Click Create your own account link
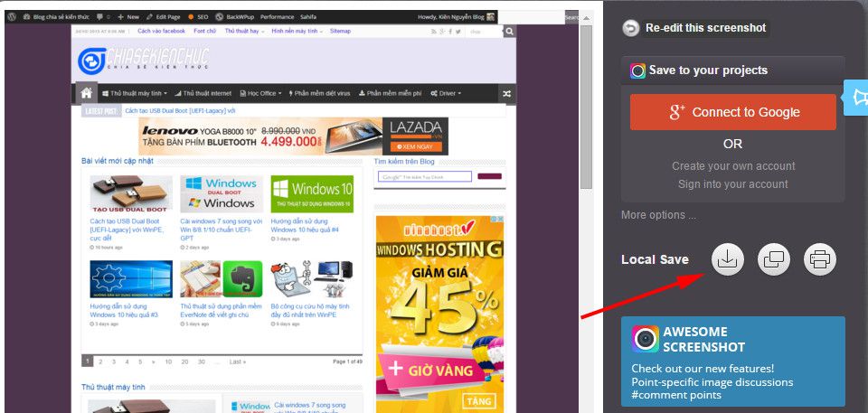 tap(733, 166)
